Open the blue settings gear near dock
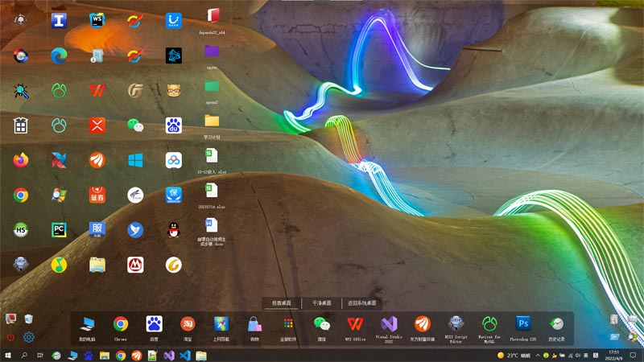Screen dimensions: 644x362 pyautogui.click(x=28, y=337)
